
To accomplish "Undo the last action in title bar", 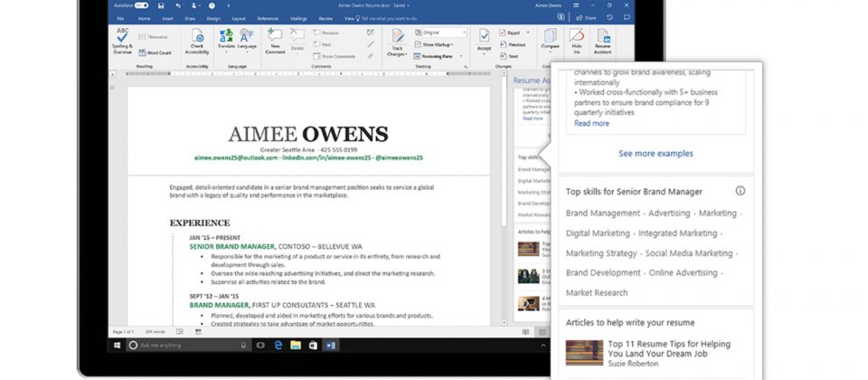I will pos(178,5).
